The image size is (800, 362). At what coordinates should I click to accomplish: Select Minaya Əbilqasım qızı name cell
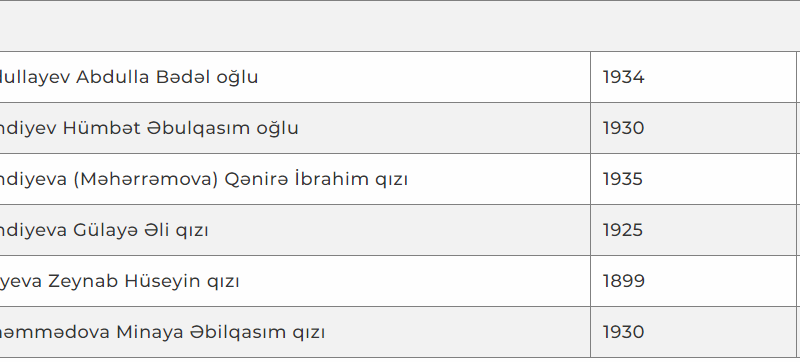(x=295, y=332)
